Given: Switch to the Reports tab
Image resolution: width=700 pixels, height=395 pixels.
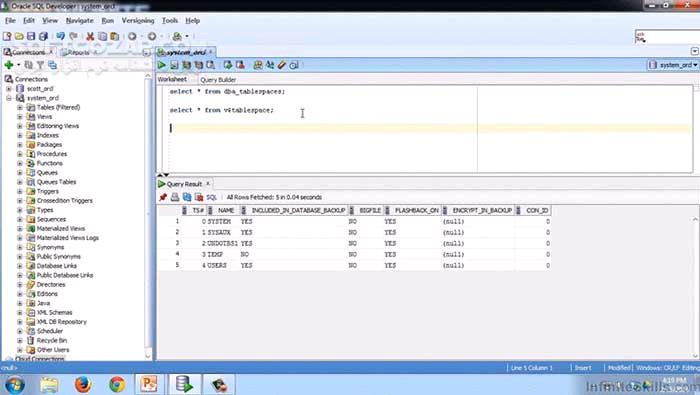Looking at the screenshot, I should [78, 53].
